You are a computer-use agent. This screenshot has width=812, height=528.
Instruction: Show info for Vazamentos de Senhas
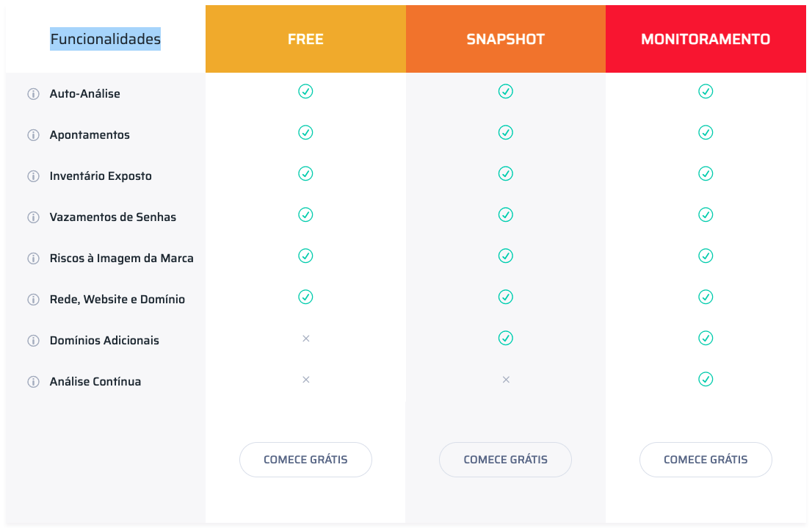[33, 217]
